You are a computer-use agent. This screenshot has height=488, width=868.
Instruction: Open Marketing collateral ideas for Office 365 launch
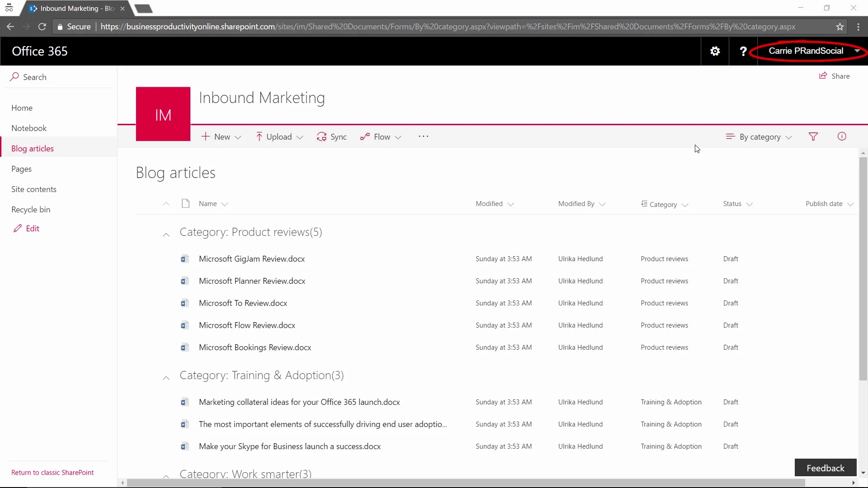[x=299, y=402]
